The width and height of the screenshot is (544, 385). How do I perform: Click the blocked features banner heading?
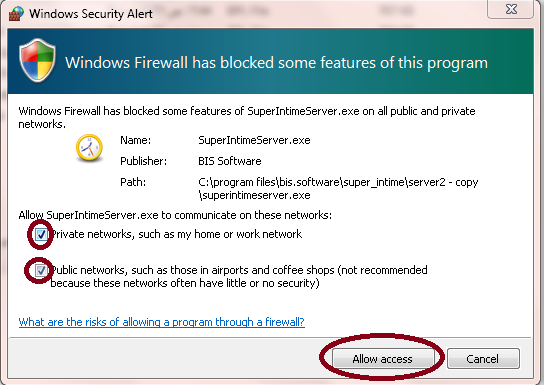click(277, 63)
